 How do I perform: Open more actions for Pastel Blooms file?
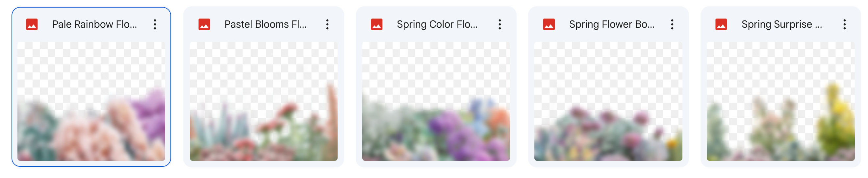pyautogui.click(x=327, y=24)
